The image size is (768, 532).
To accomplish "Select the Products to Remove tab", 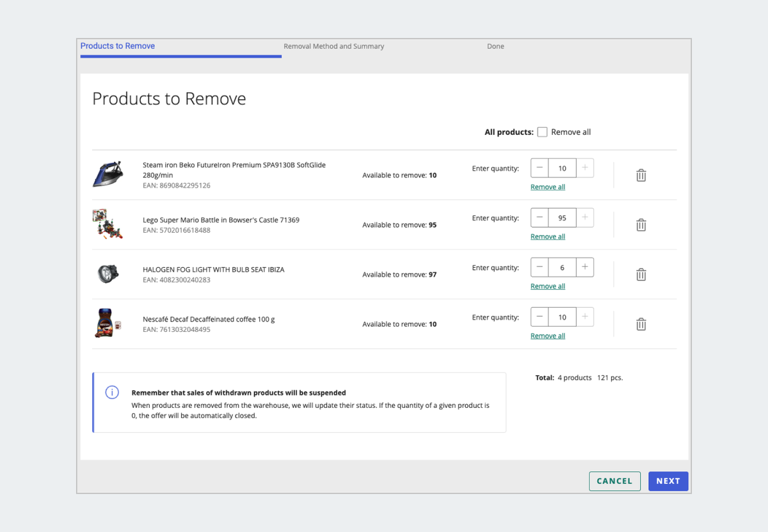I will pos(117,45).
